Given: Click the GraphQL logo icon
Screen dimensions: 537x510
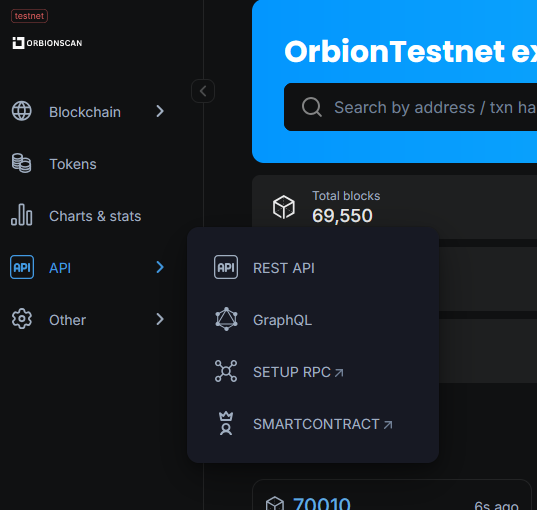Looking at the screenshot, I should [226, 319].
